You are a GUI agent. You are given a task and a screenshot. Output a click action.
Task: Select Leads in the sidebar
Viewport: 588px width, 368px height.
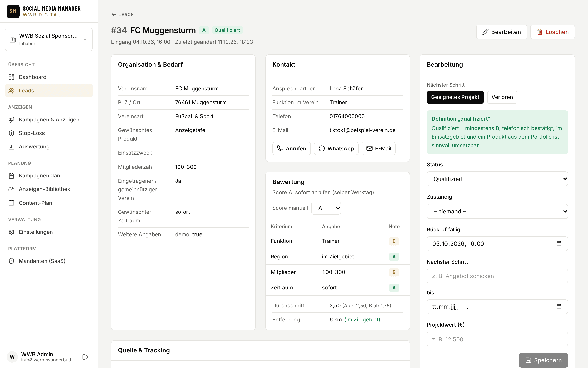(49, 91)
